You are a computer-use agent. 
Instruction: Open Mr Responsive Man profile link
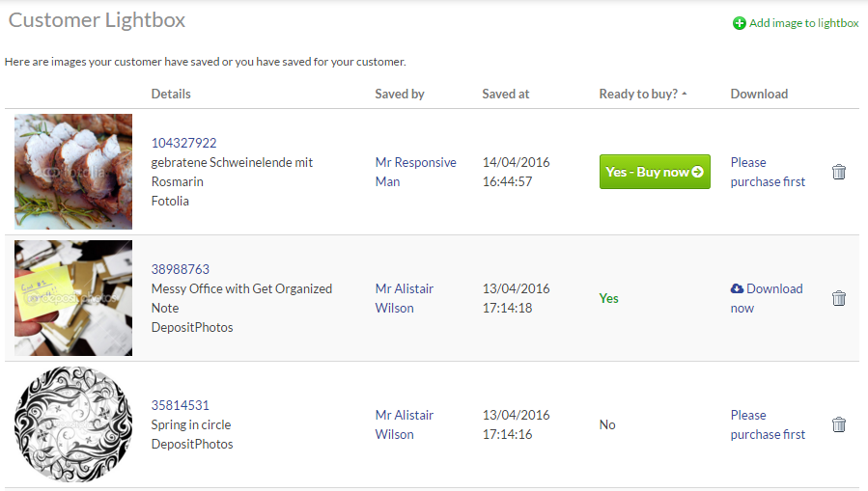[416, 172]
